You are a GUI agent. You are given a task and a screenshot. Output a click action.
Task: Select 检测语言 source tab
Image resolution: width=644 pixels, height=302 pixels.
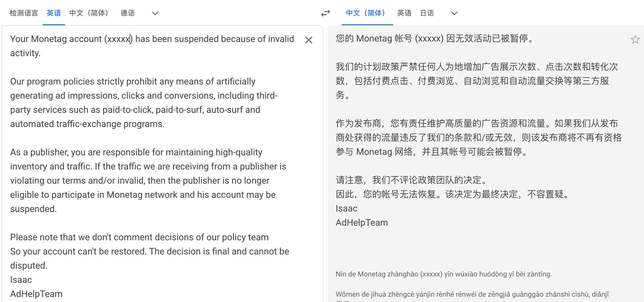[24, 13]
